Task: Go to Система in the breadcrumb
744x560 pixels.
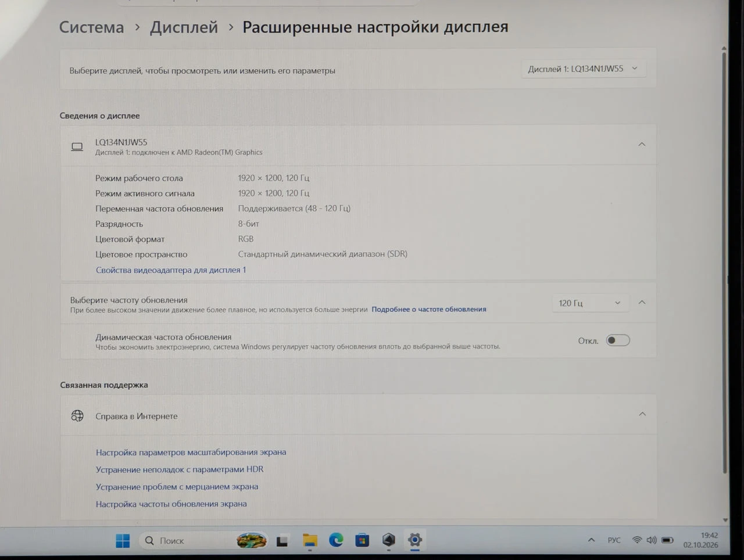Action: 91,27
